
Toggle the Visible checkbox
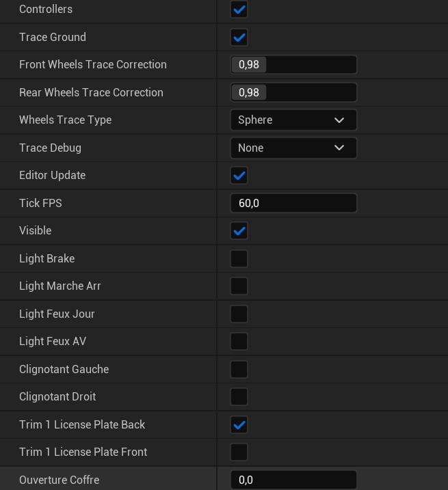click(239, 231)
